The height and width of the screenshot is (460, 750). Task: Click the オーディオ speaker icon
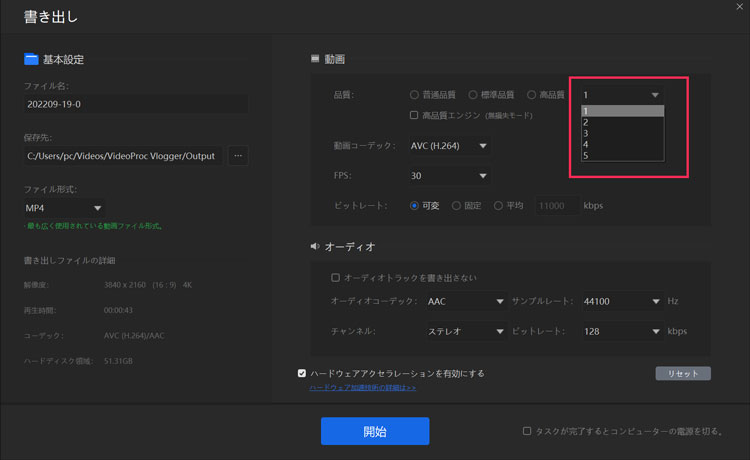coord(315,246)
